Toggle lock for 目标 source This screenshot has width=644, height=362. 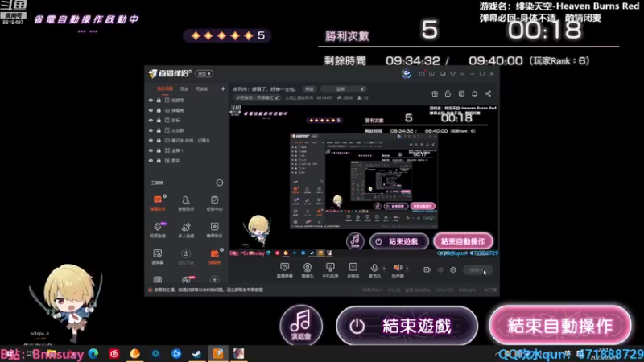pos(159,120)
